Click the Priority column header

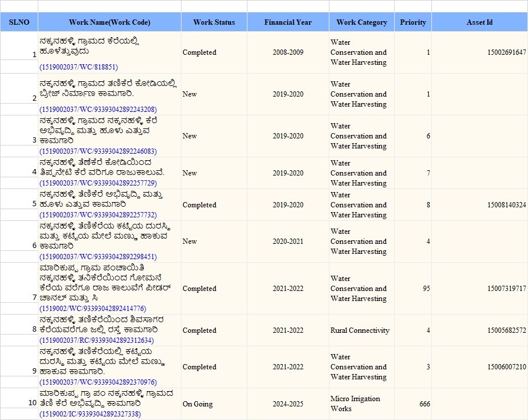pyautogui.click(x=413, y=22)
